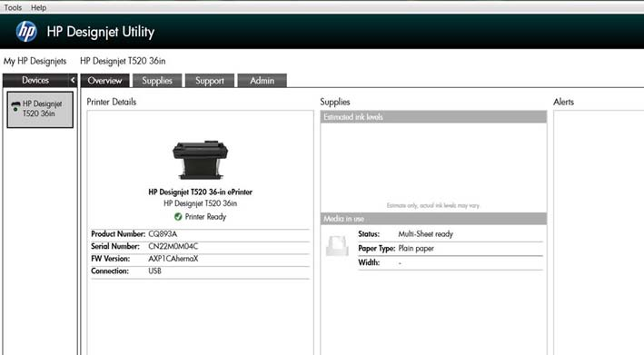Collapse the Devices panel with the arrow
Image resolution: width=644 pixels, height=355 pixels.
[73, 80]
